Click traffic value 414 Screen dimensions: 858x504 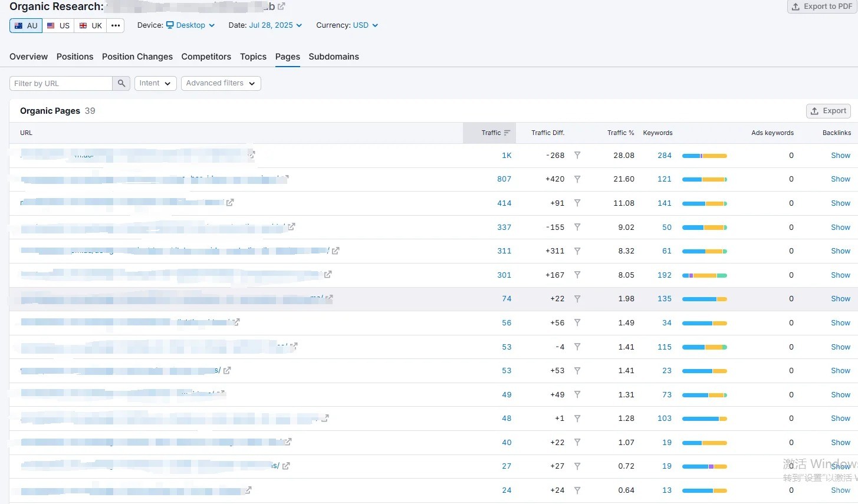(504, 203)
